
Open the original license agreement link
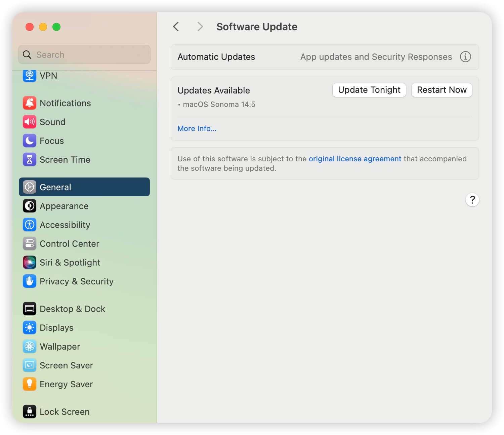pos(355,159)
